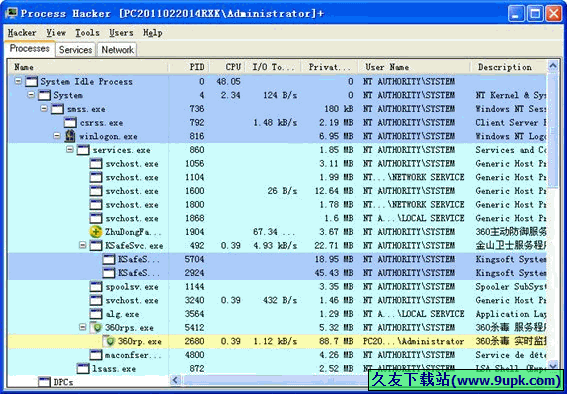The image size is (567, 394).
Task: Sort by the Description column header
Action: pyautogui.click(x=508, y=67)
